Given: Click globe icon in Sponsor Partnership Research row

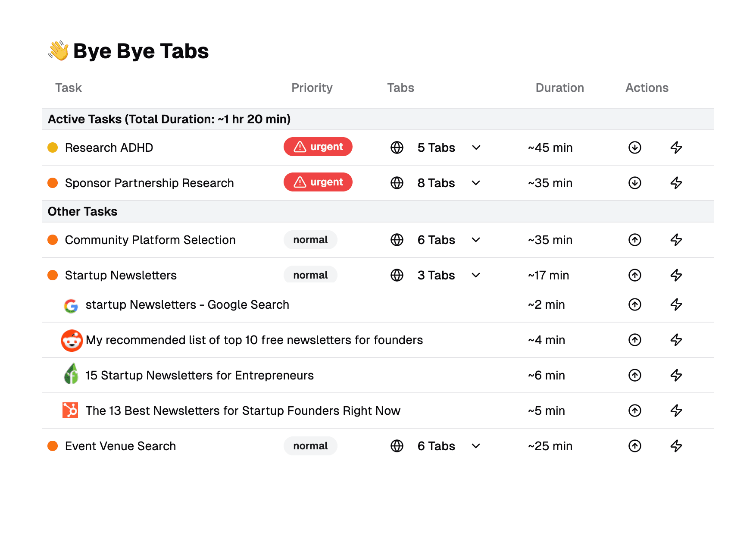Looking at the screenshot, I should click(397, 183).
